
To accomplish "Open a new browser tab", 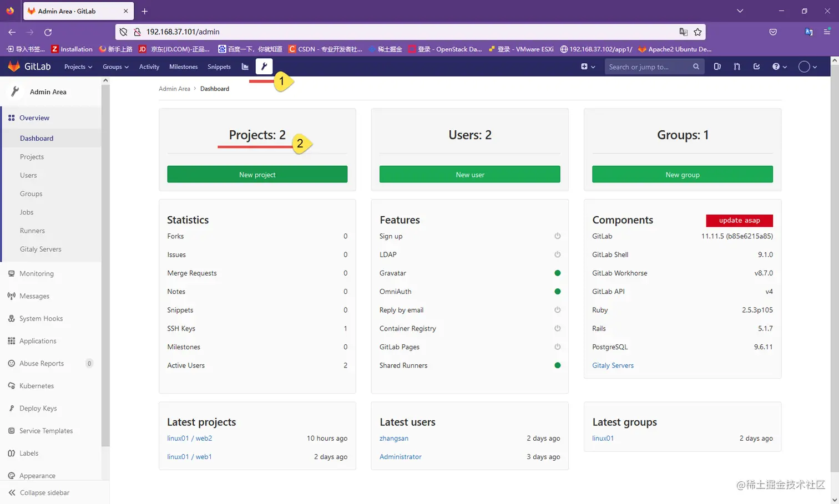I will point(144,11).
